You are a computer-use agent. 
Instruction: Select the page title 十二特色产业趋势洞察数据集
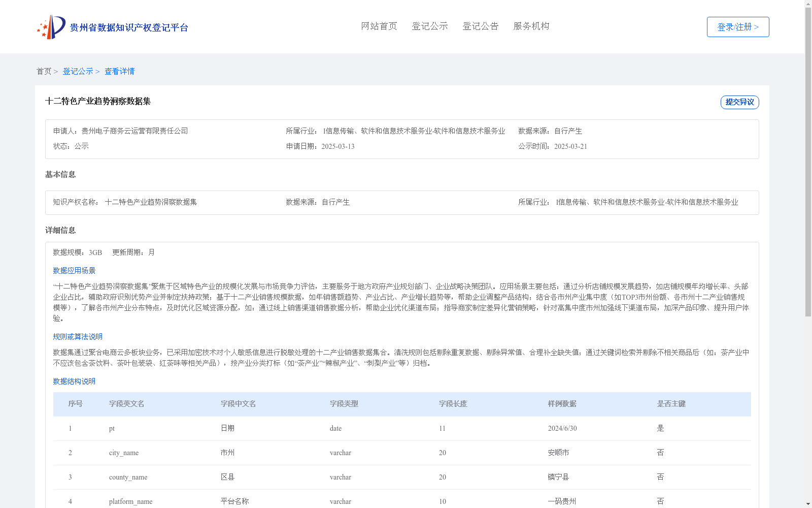tap(98, 102)
